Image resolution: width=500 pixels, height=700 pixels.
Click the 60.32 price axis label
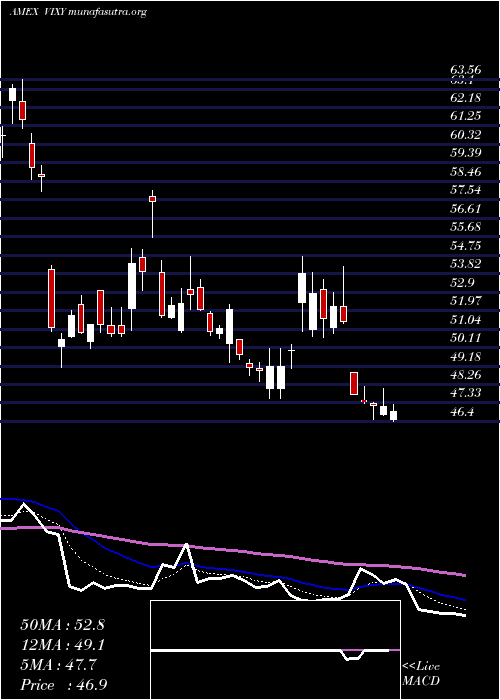click(466, 134)
